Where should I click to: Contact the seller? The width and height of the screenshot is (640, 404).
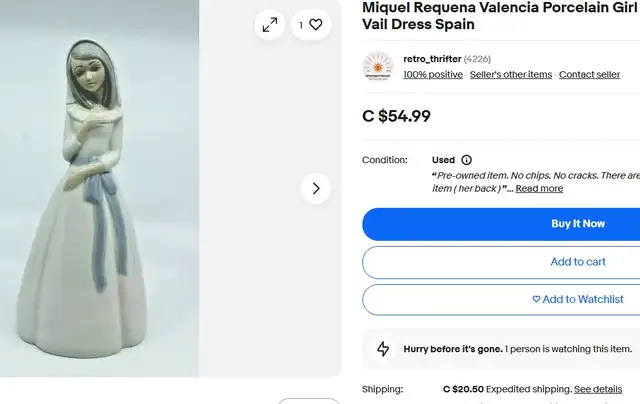[x=589, y=75]
